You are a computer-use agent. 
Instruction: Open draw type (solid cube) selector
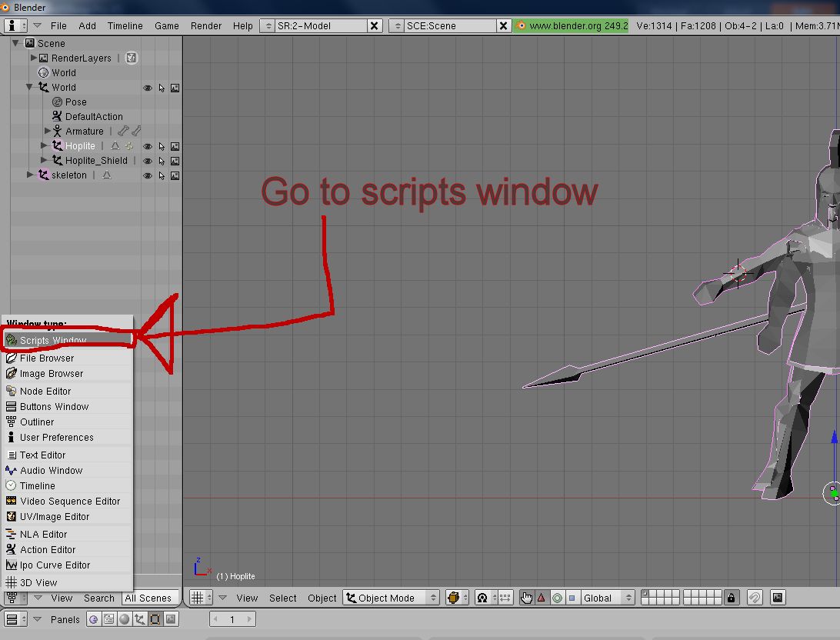tap(458, 598)
